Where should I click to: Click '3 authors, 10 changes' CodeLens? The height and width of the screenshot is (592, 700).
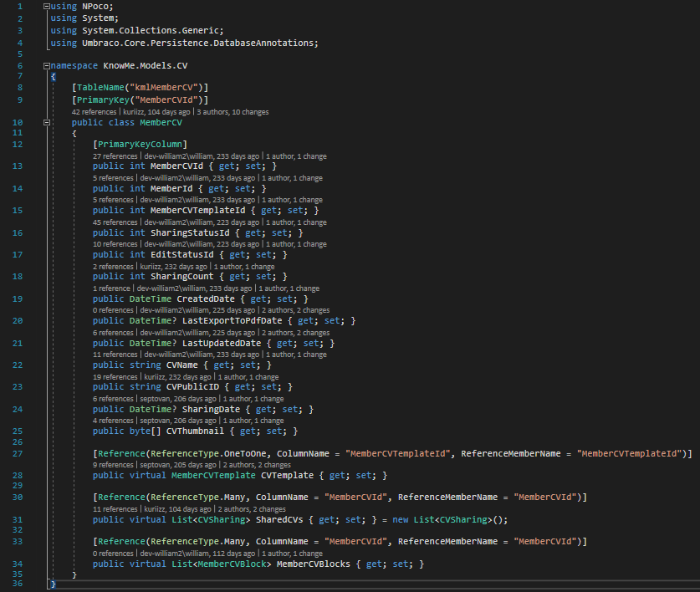coord(232,112)
